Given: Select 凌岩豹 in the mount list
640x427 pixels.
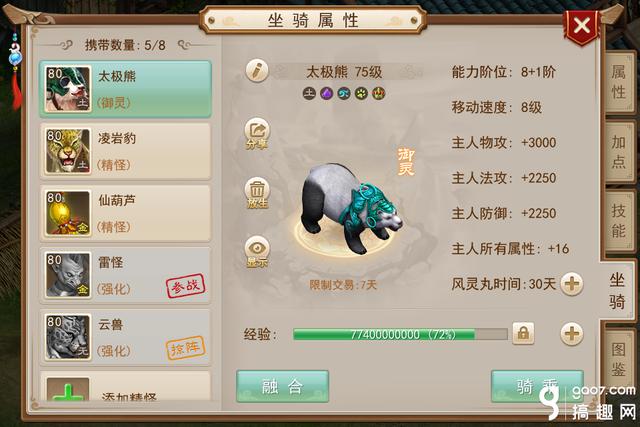Looking at the screenshot, I should (x=125, y=151).
